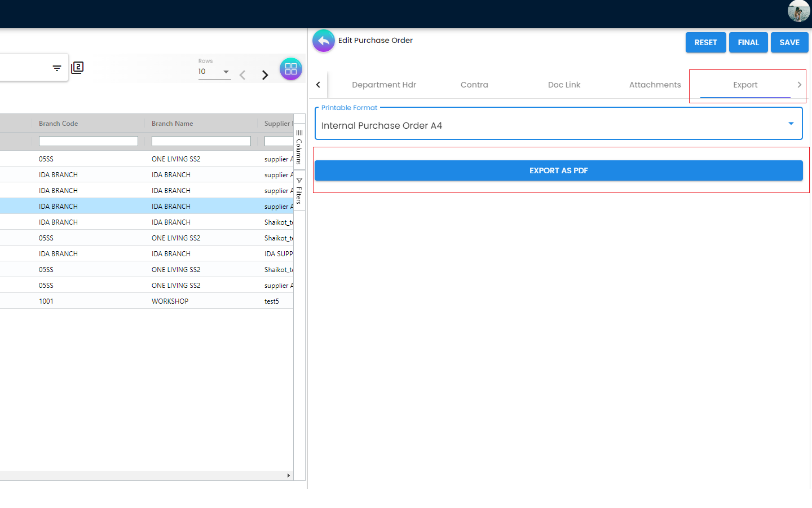The height and width of the screenshot is (508, 812).
Task: Click the Save button
Action: (789, 42)
